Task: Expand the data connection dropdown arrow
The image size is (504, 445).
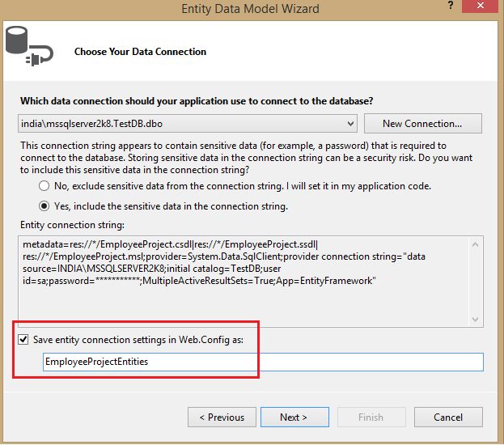Action: click(349, 124)
